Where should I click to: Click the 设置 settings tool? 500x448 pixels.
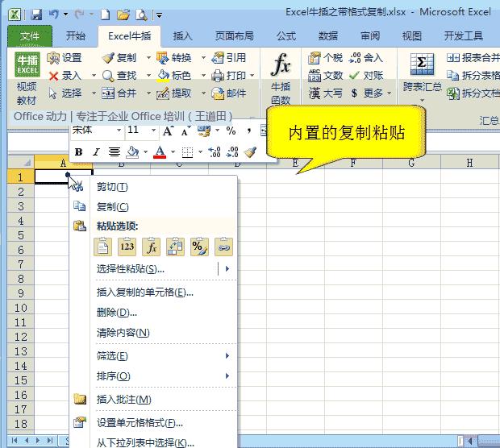tap(65, 58)
